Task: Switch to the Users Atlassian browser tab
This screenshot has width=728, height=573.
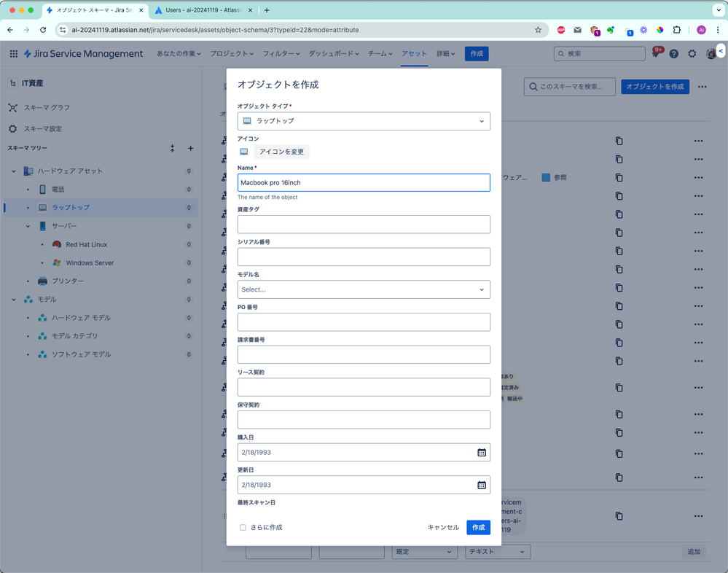Action: (203, 9)
